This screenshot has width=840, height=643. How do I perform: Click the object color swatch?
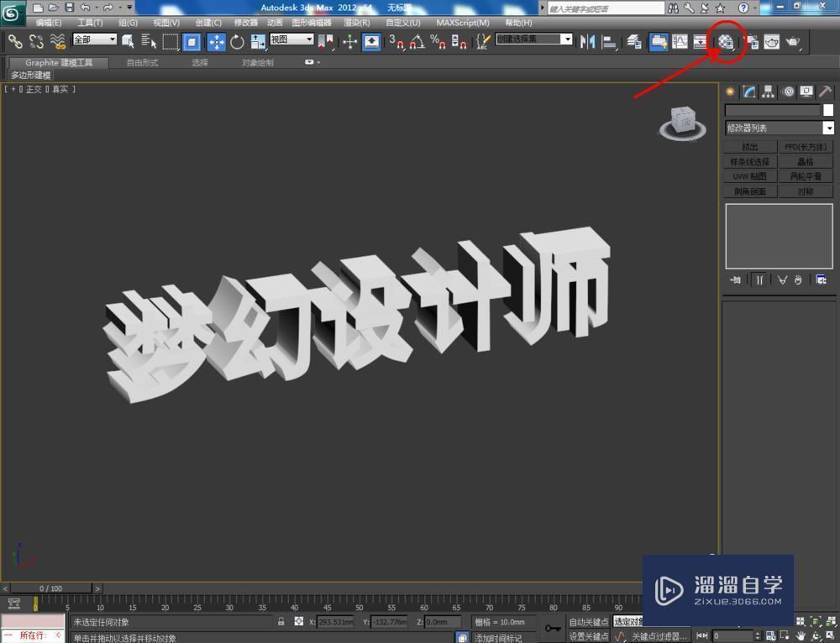828,109
